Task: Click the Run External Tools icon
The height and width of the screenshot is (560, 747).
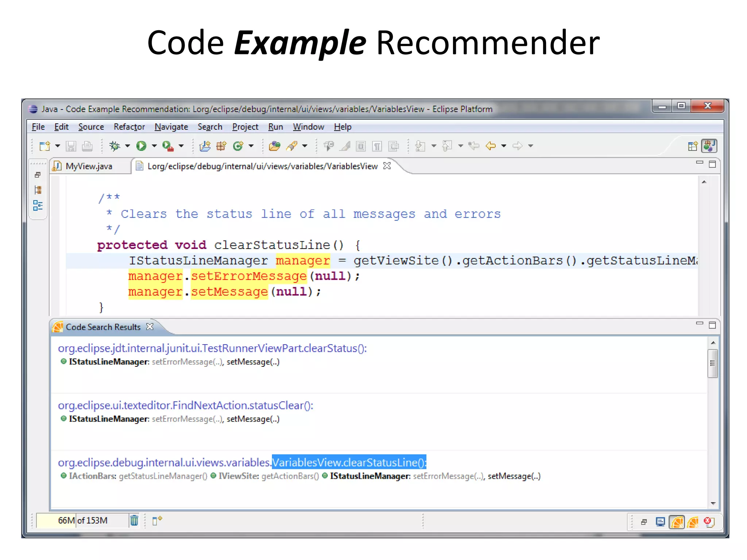Action: pos(168,146)
